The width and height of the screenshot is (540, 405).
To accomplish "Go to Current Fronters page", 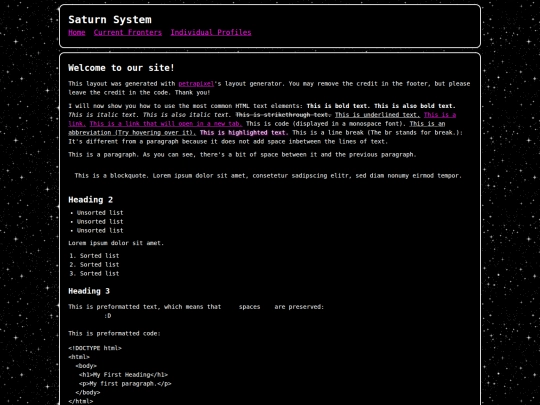I will coord(128,32).
